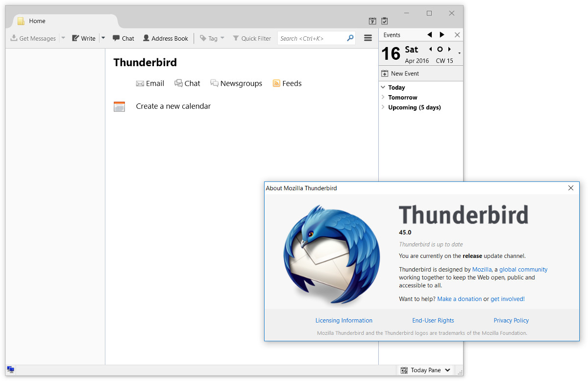Image resolution: width=588 pixels, height=381 pixels.
Task: Open the small mini-day dropdown arrow
Action: click(460, 53)
